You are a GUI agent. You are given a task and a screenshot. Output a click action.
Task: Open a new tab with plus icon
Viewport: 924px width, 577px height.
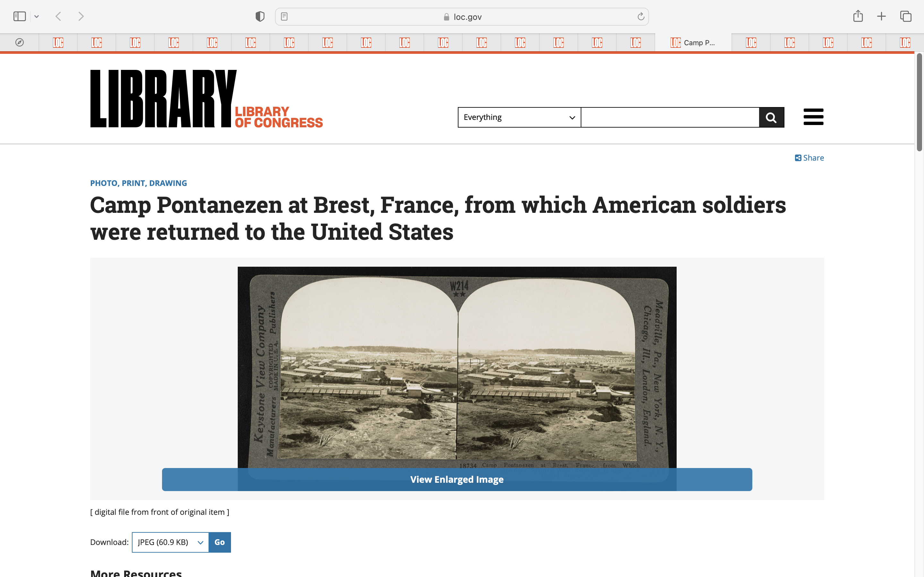881,16
